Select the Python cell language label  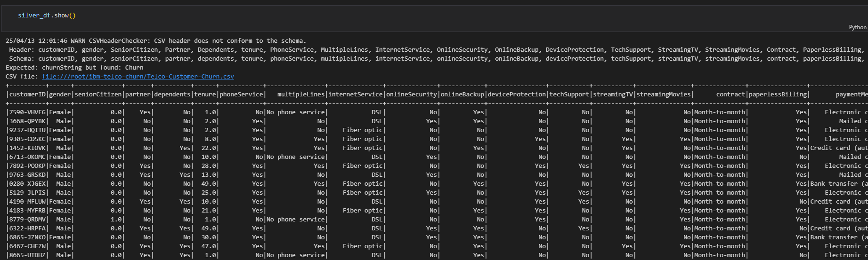(857, 27)
